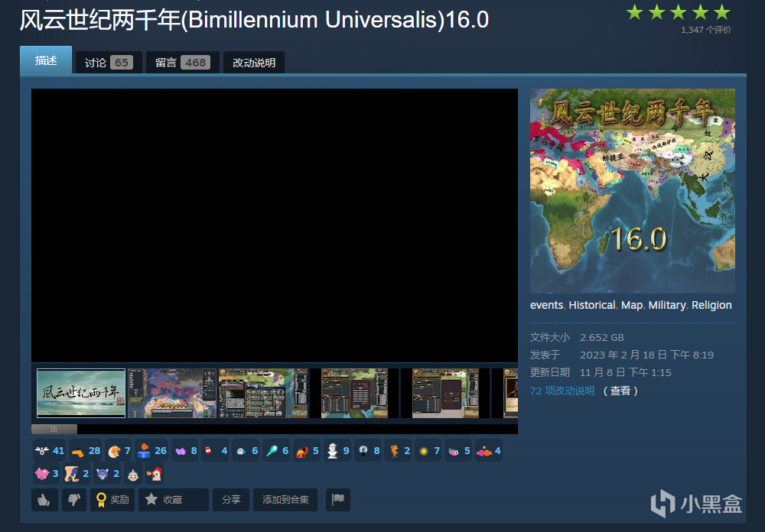Rate the mod with thumbs down
The image size is (765, 532).
(74, 500)
